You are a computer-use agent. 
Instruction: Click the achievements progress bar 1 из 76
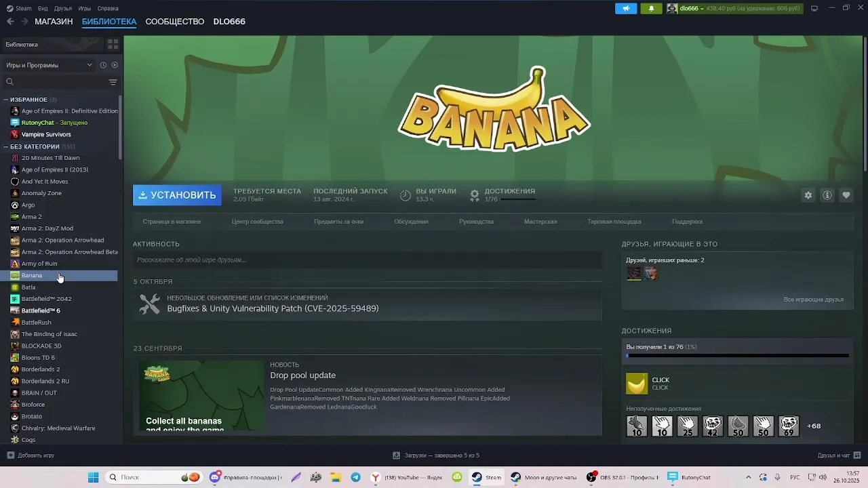[738, 355]
